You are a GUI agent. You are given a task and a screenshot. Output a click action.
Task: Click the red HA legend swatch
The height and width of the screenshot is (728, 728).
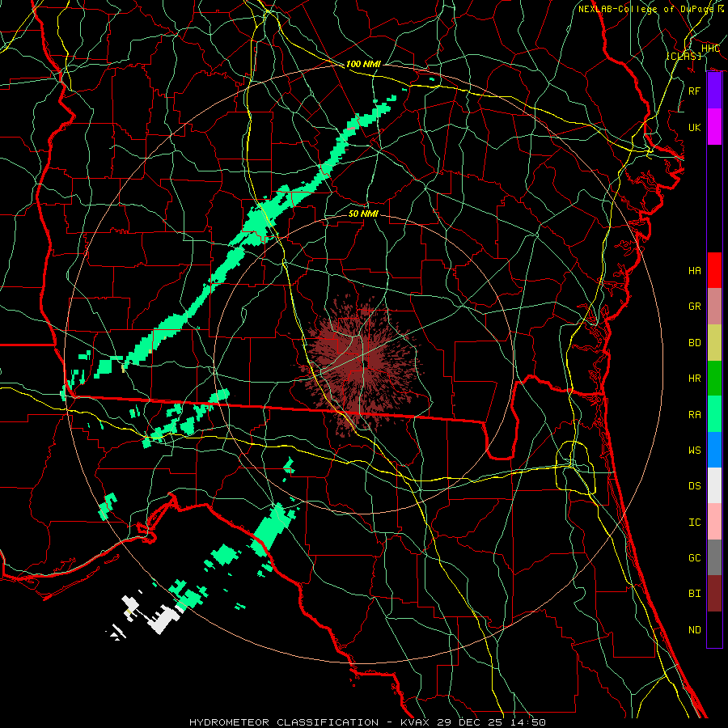click(x=714, y=270)
